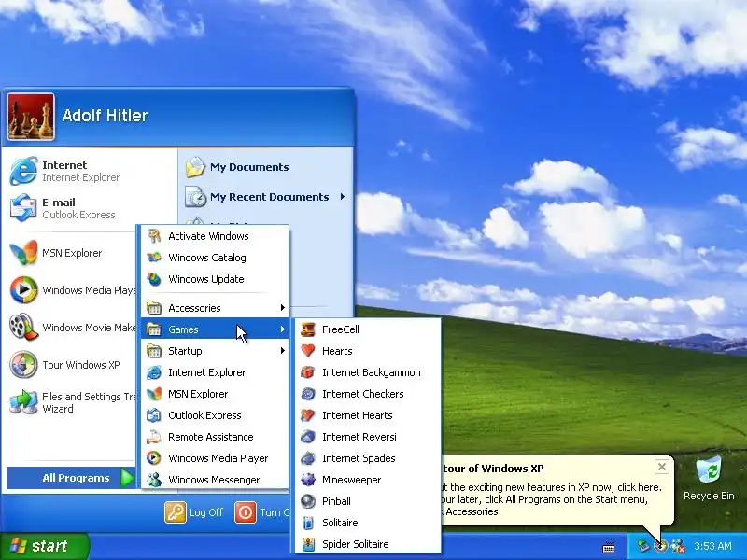Click the 3:53 AM clock
Viewport: 747px width, 560px height.
[712, 546]
